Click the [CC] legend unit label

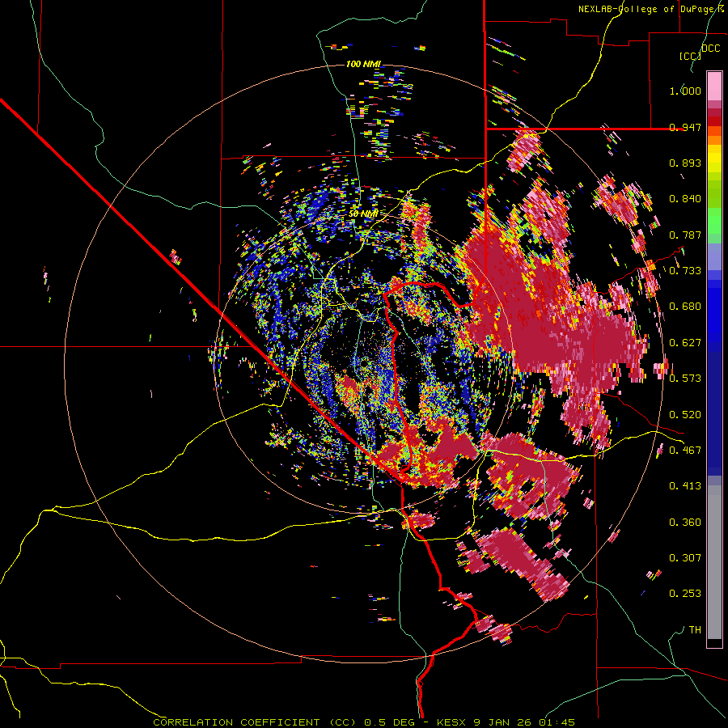tap(691, 56)
